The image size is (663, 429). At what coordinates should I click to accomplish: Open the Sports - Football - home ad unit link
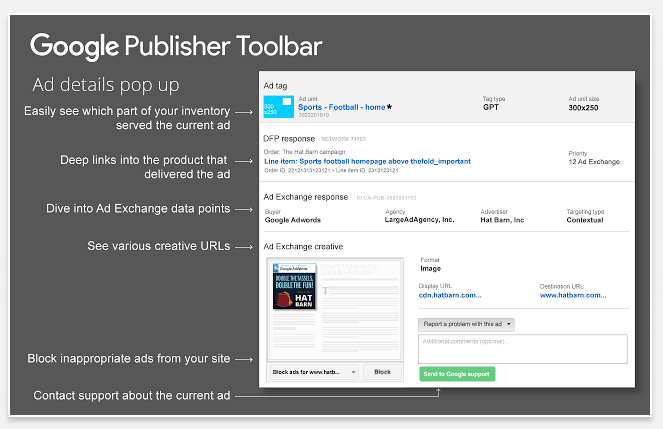point(342,107)
